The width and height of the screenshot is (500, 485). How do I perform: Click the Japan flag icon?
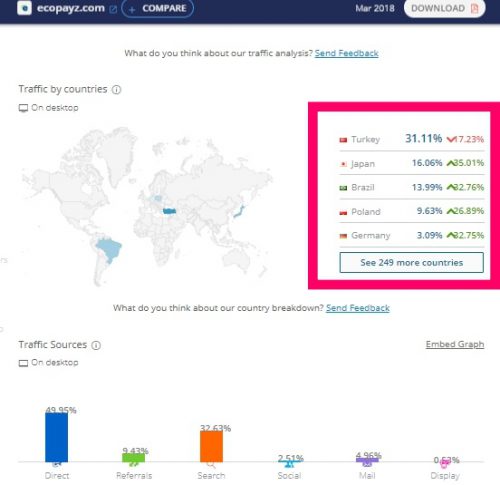pos(343,164)
